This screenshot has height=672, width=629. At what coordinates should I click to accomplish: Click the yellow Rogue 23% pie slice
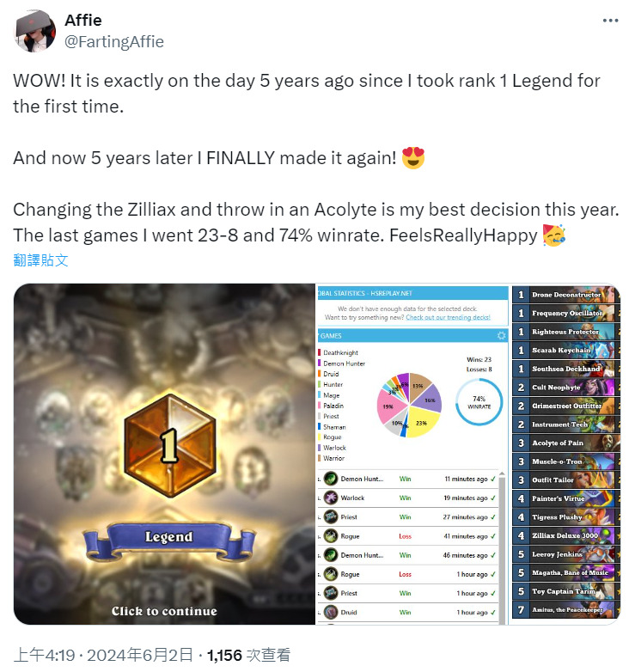point(422,422)
